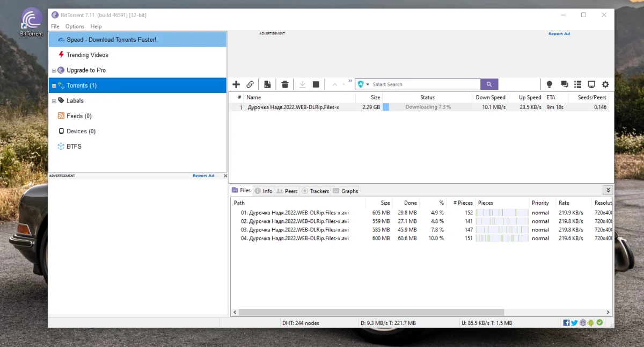Click the lightbulb icon in the toolbar
644x347 pixels.
[x=549, y=84]
